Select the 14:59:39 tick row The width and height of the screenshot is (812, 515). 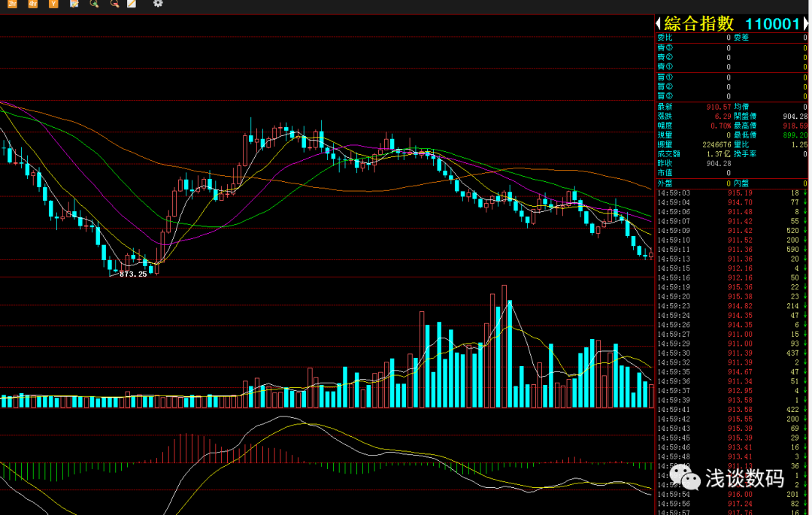[x=732, y=400]
